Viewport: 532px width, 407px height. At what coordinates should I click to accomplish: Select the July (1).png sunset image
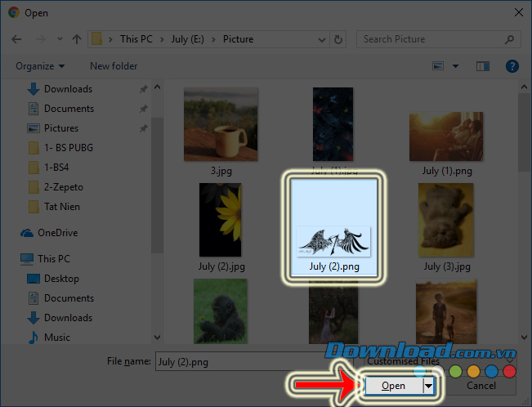click(x=446, y=136)
